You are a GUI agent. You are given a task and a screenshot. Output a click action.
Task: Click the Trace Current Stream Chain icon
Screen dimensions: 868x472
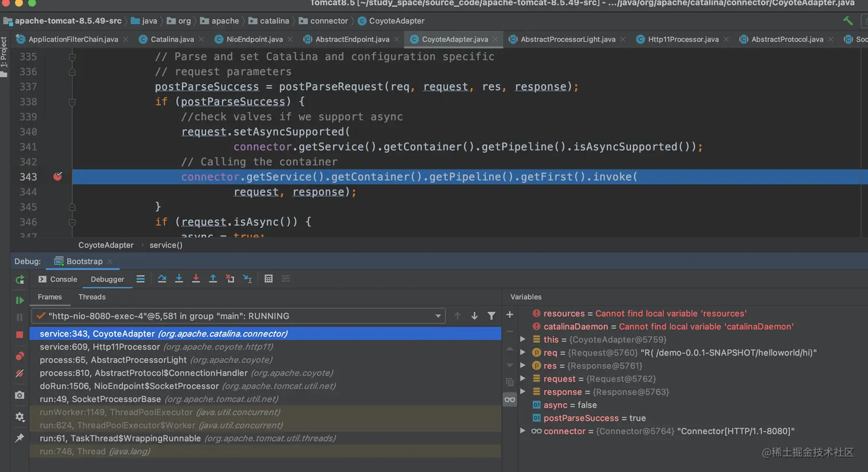tap(286, 279)
